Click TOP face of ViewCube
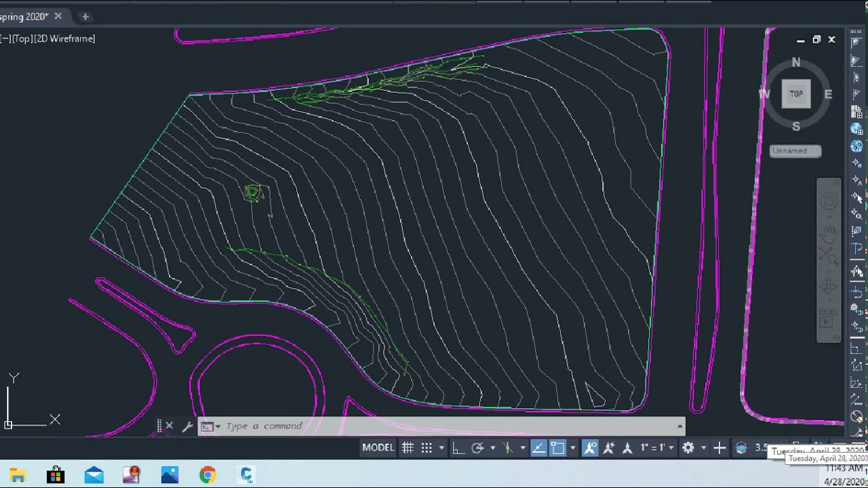Screen dimensions: 868x488 [x=796, y=94]
